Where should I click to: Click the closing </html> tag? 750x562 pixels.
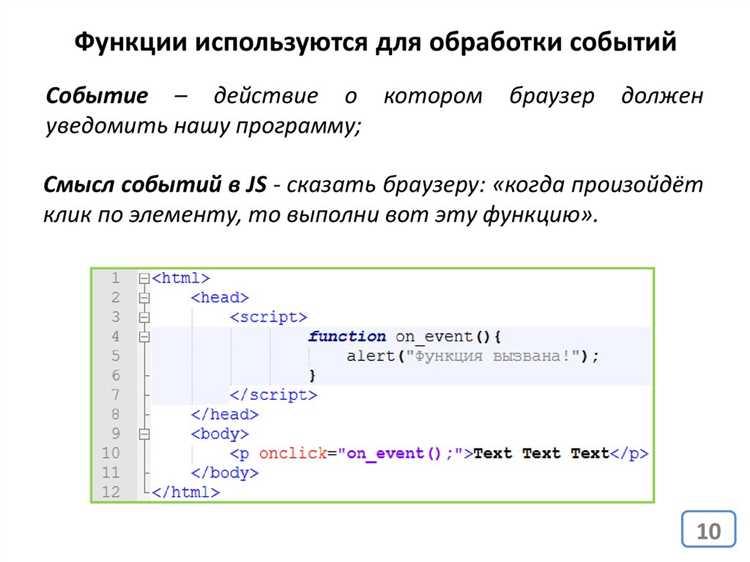pyautogui.click(x=186, y=492)
